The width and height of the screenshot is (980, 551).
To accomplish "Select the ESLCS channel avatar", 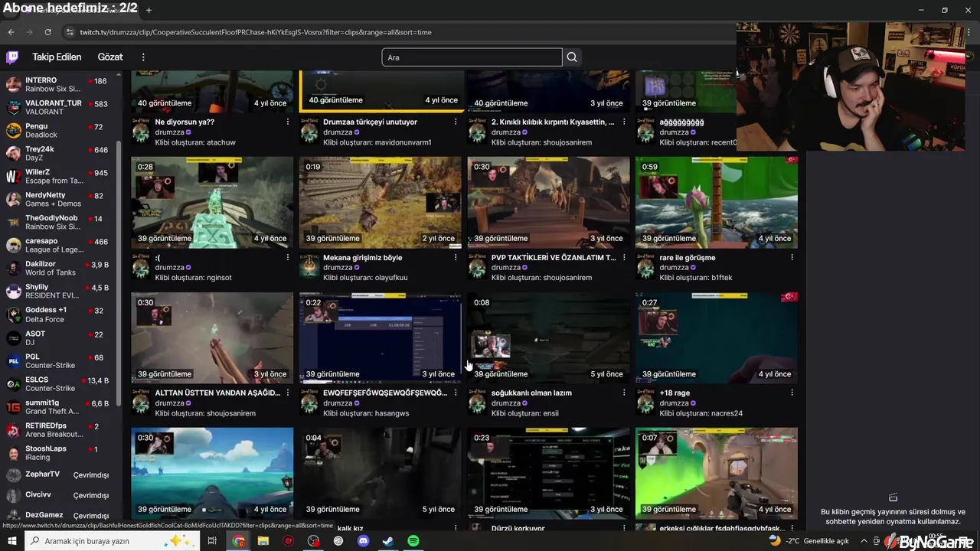I will (x=13, y=384).
